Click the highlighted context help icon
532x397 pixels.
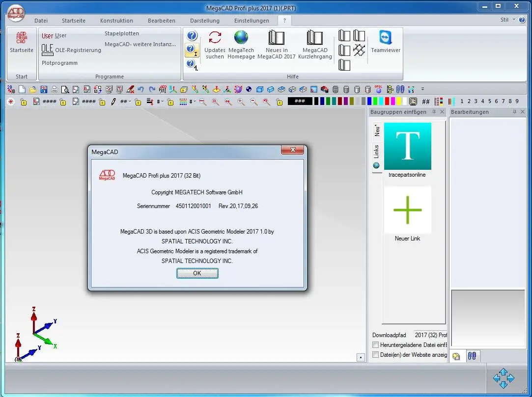tap(192, 50)
